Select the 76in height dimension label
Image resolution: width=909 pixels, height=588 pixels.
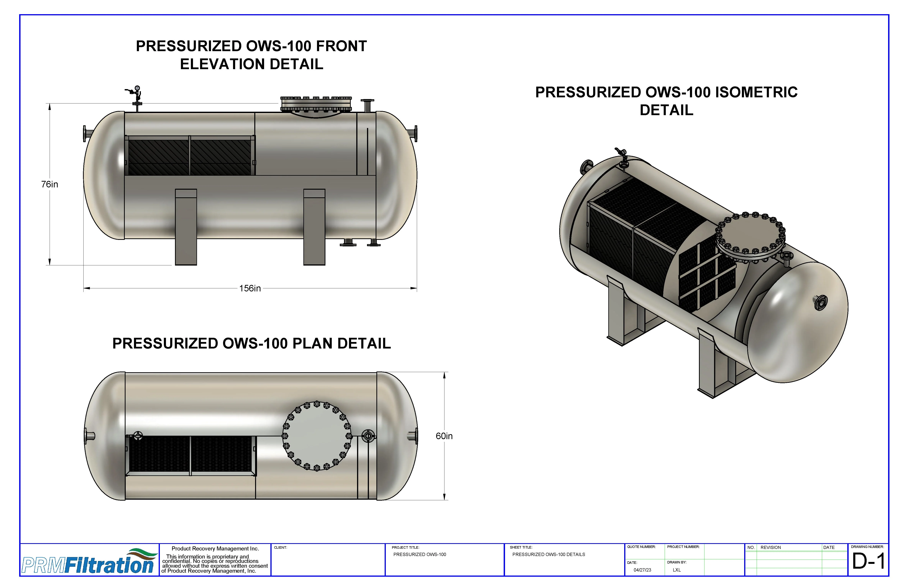tap(50, 185)
